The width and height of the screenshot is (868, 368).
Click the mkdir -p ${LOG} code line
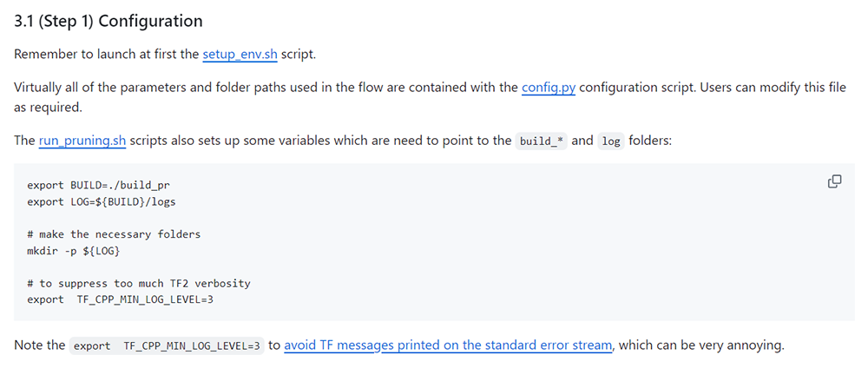pyautogui.click(x=74, y=251)
